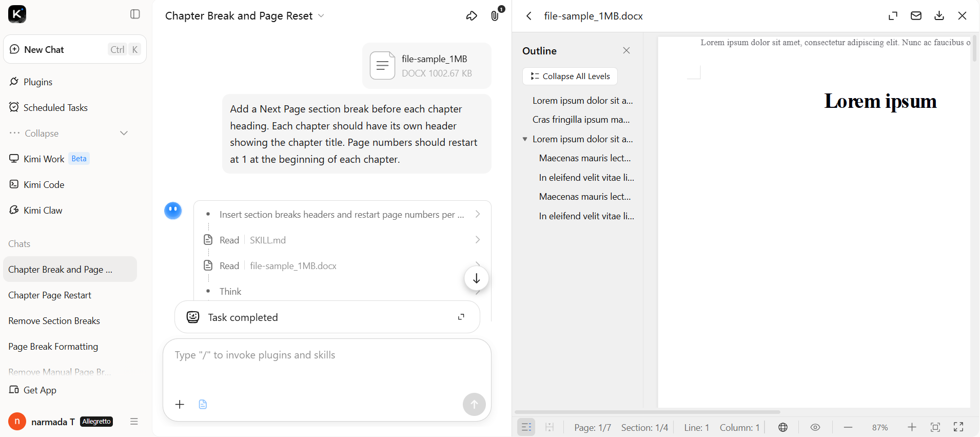Expand the Task completed panel
This screenshot has height=437, width=980.
[x=461, y=317]
